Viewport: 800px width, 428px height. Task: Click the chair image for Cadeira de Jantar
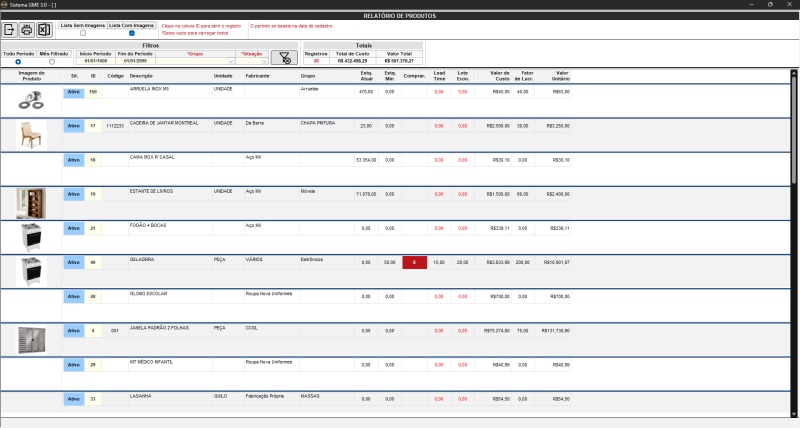31,133
